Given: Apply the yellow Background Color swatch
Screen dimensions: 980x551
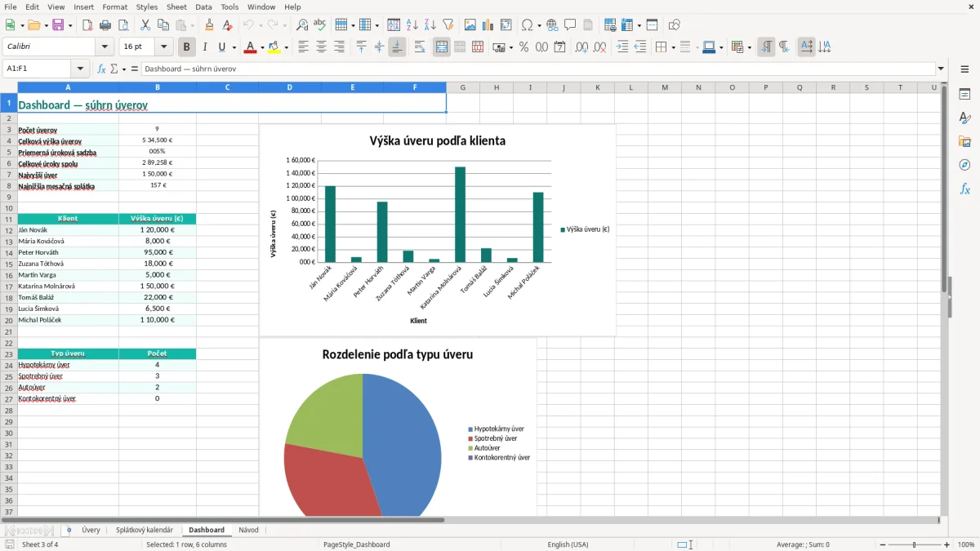Looking at the screenshot, I should [274, 47].
